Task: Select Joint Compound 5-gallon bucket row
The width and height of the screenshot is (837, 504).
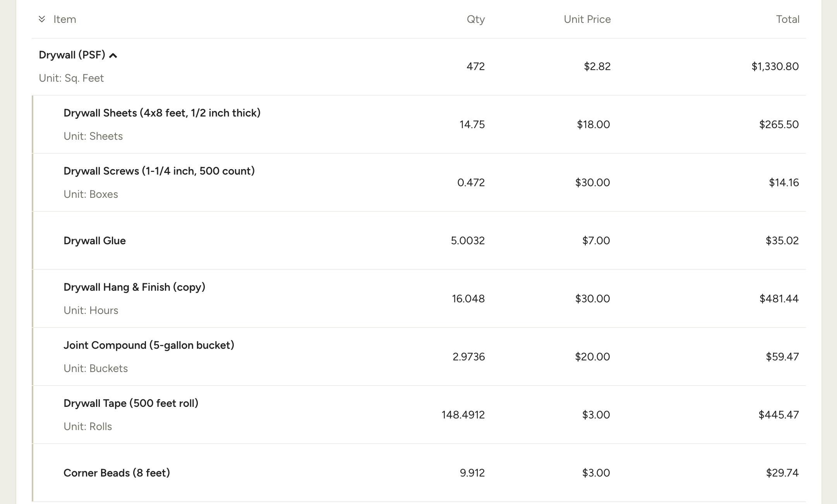Action: [x=419, y=357]
